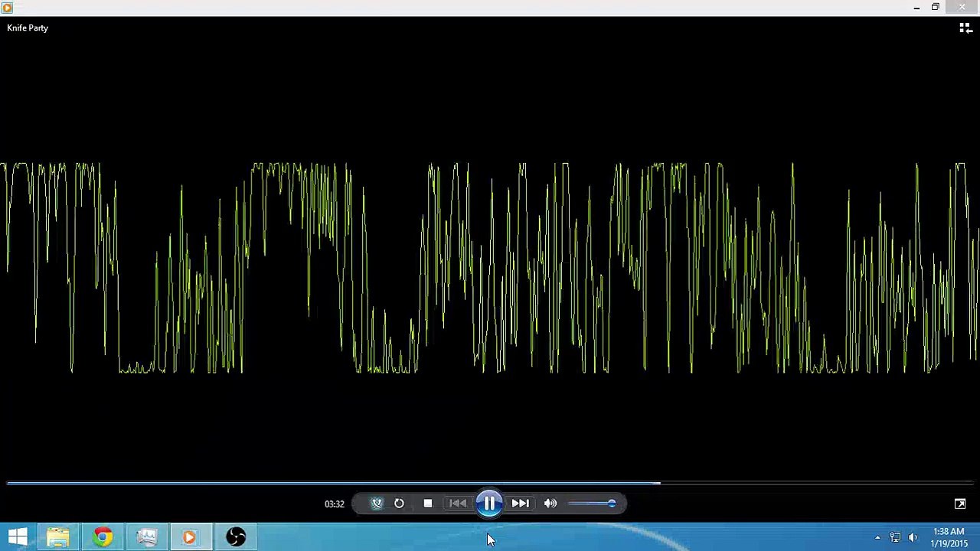Open File Explorer from taskbar

pyautogui.click(x=58, y=537)
